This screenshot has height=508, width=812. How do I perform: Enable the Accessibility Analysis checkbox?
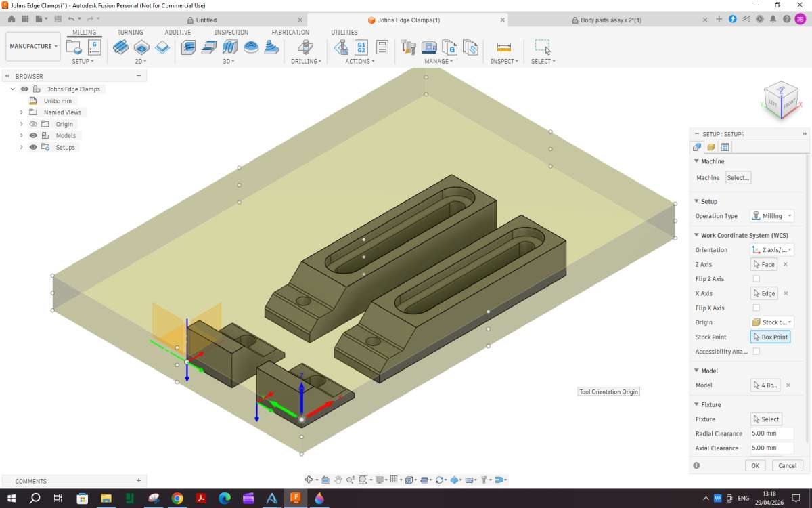click(x=757, y=352)
